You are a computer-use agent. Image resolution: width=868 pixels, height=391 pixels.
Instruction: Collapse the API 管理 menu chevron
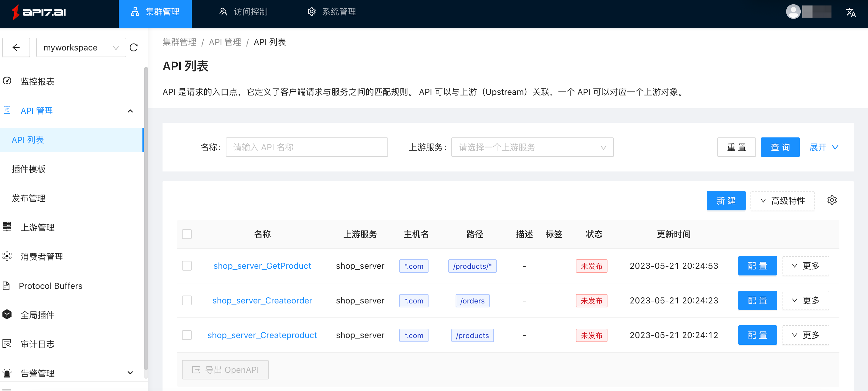click(x=130, y=111)
